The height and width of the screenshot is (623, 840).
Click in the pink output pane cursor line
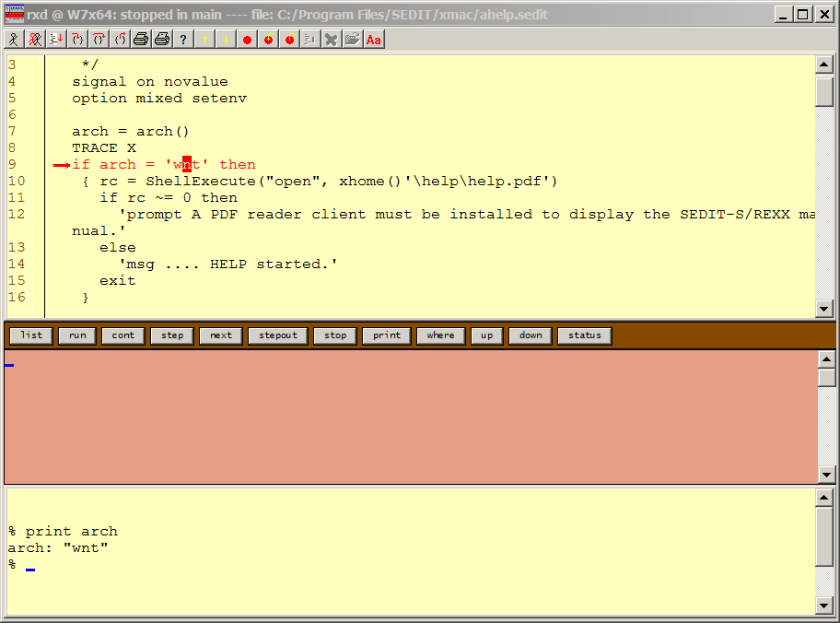click(x=411, y=360)
